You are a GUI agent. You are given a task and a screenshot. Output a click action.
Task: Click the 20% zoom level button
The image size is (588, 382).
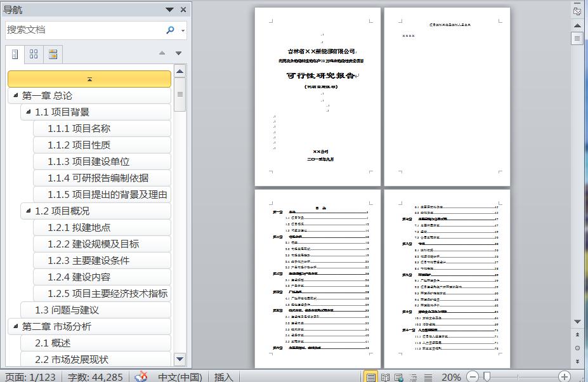point(451,377)
